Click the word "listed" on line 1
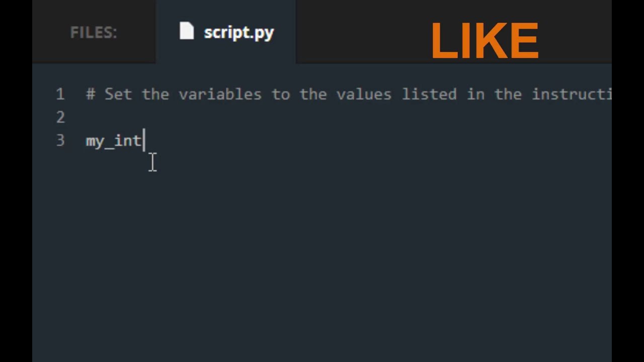The height and width of the screenshot is (362, 644). tap(429, 94)
